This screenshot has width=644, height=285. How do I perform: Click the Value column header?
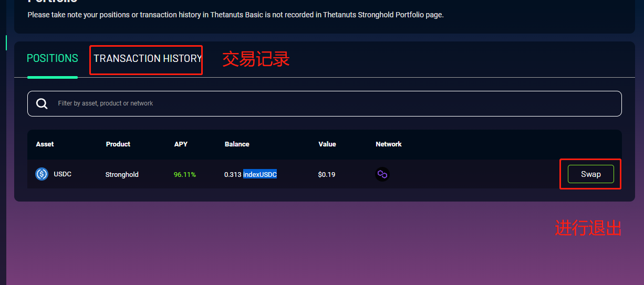coord(327,144)
